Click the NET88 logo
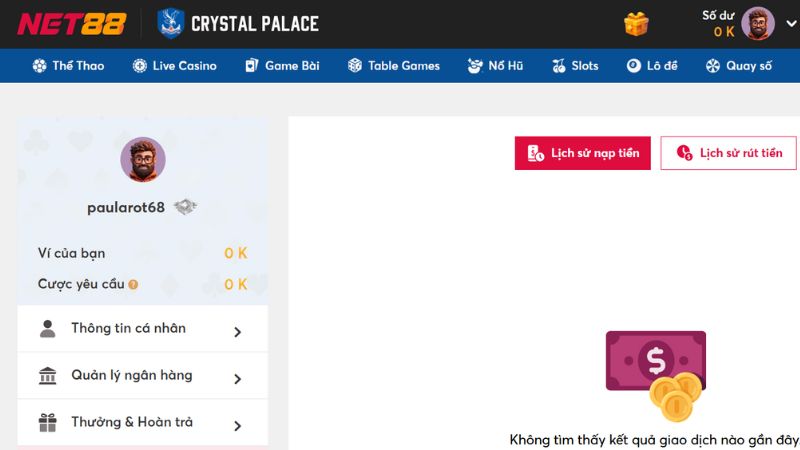Image resolution: width=800 pixels, height=450 pixels. click(71, 23)
